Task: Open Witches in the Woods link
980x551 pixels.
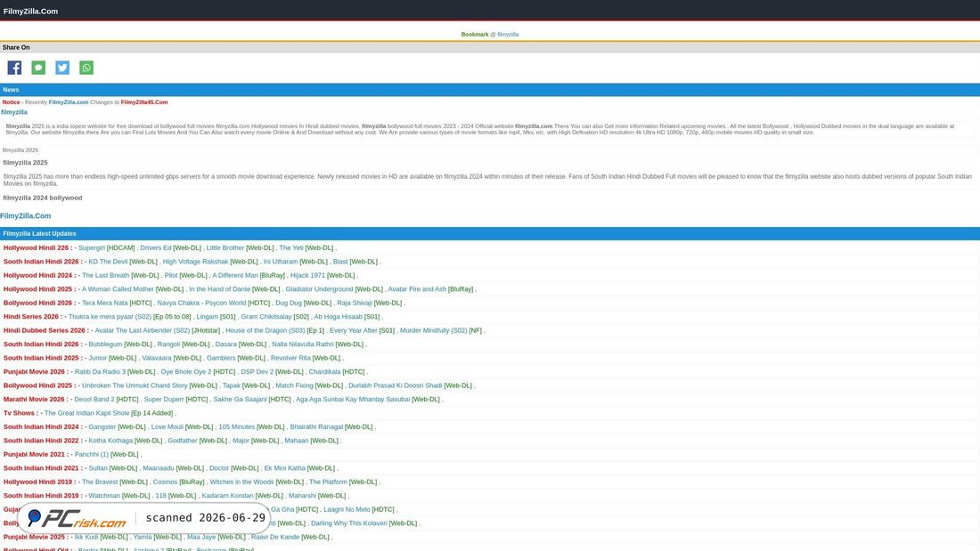Action: (241, 482)
